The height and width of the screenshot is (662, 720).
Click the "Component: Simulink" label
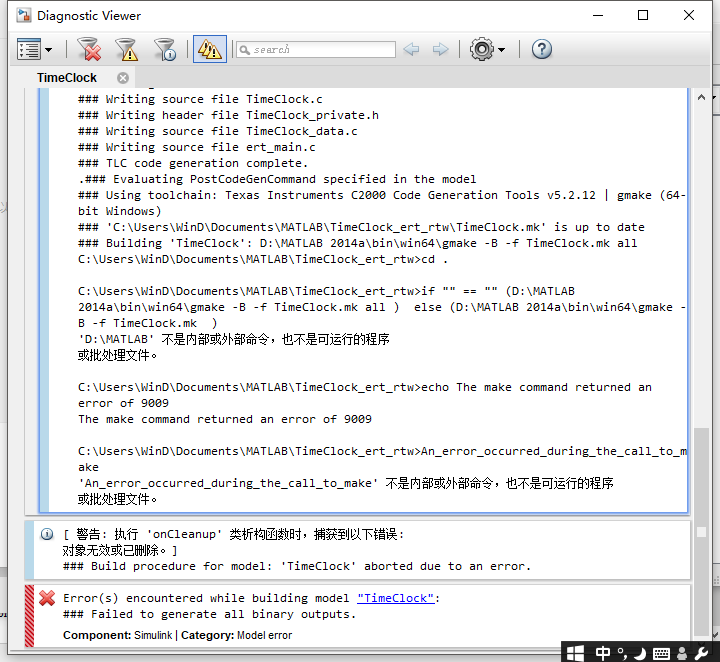(118, 635)
